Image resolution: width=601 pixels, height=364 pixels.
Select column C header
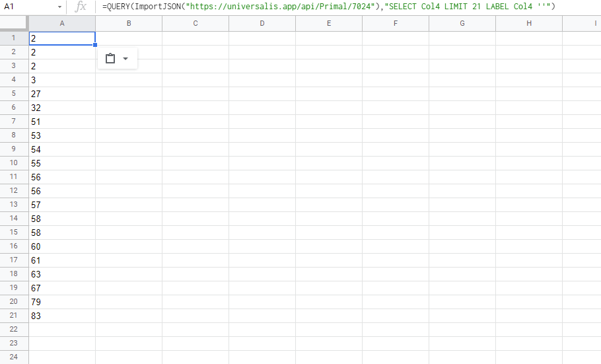[x=195, y=23]
